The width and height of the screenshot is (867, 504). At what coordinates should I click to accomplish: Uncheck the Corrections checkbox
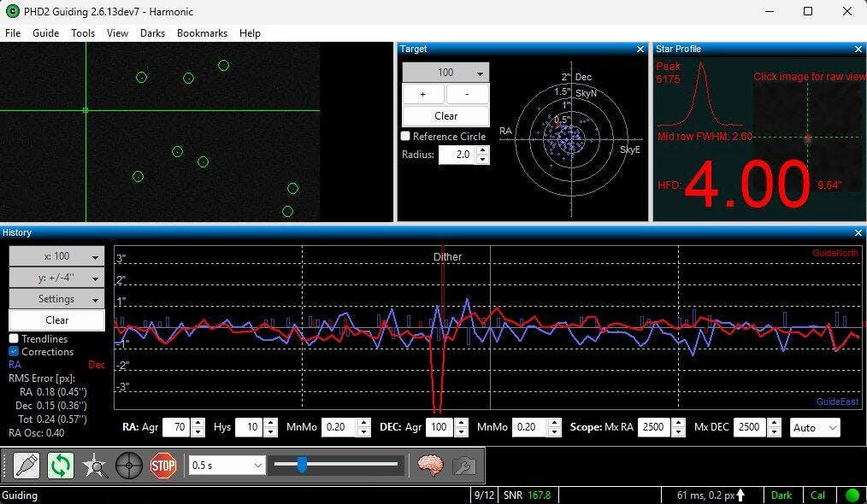pos(14,352)
